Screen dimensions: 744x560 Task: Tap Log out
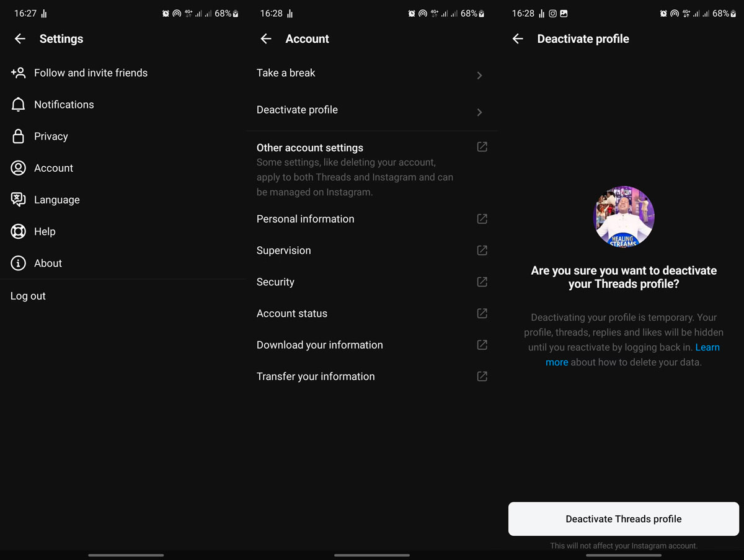(x=29, y=296)
